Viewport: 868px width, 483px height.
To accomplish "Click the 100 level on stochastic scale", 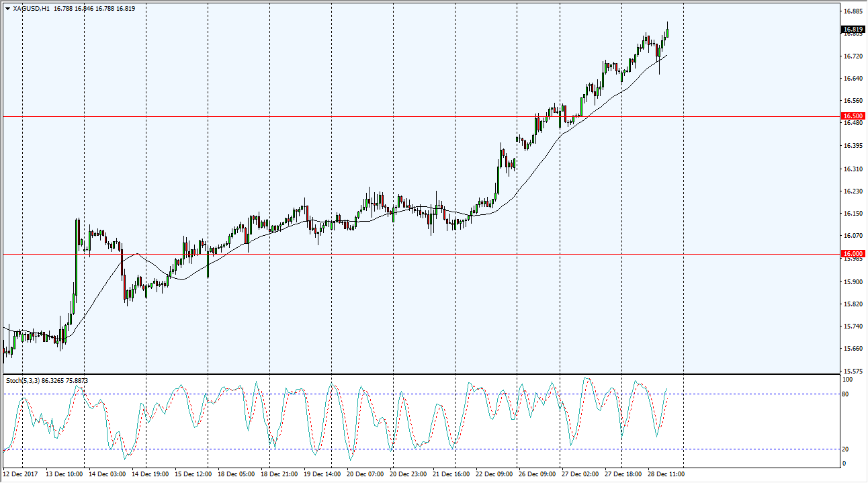I will [848, 380].
